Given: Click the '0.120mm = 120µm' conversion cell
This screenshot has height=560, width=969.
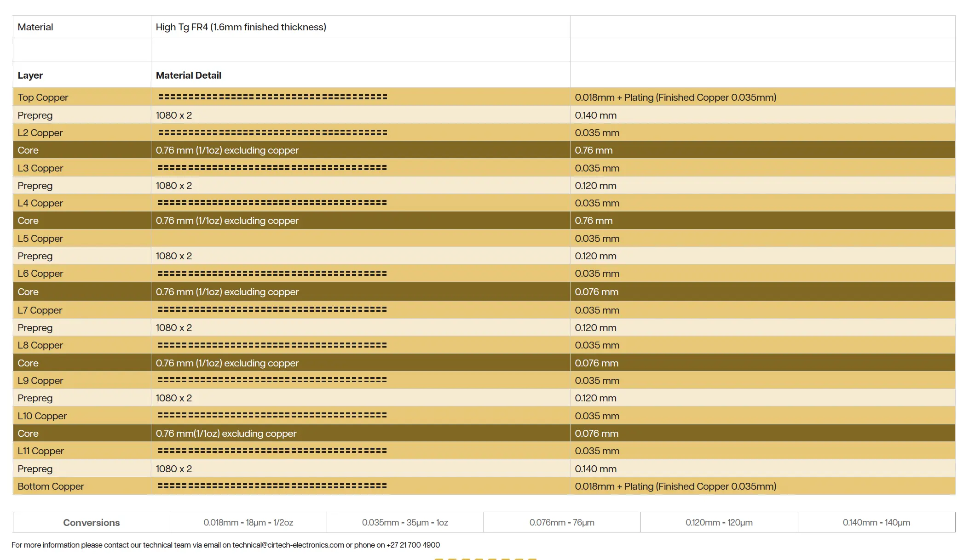Looking at the screenshot, I should (719, 523).
